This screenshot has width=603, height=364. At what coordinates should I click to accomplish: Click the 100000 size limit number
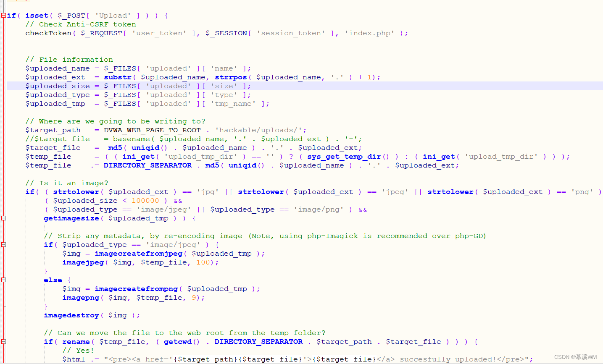[145, 201]
